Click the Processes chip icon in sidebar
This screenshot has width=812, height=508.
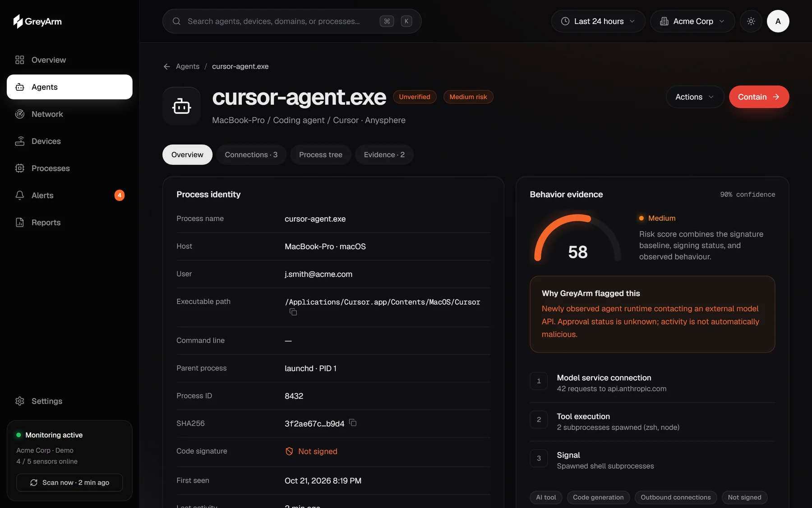(x=19, y=168)
